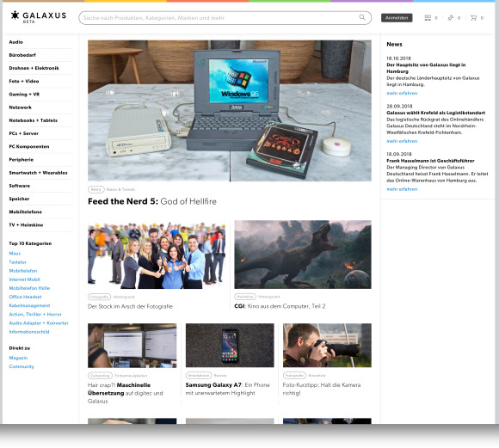
Task: Open Feed the Nerd 5 article headline
Action: [x=152, y=201]
